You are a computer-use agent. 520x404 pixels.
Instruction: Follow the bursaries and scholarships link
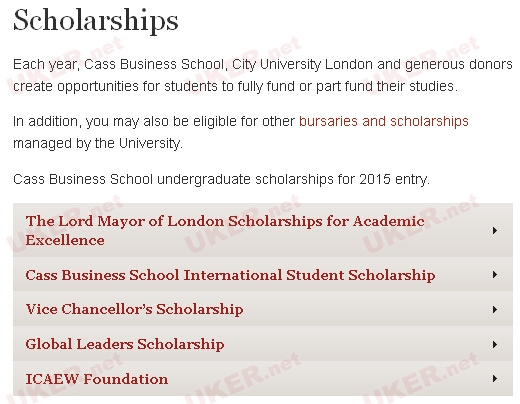point(384,121)
